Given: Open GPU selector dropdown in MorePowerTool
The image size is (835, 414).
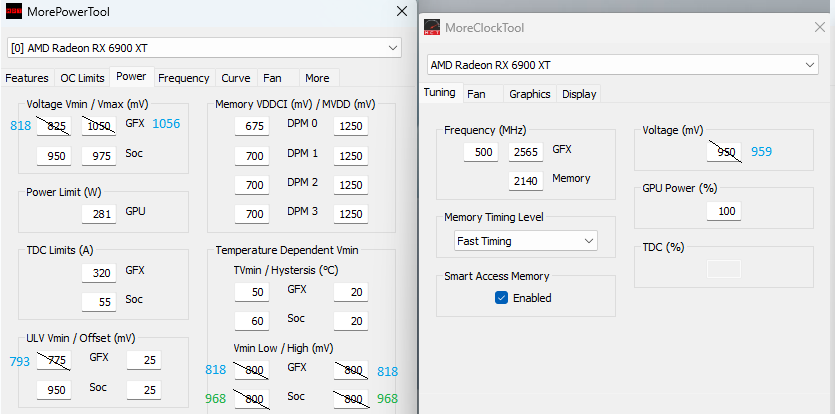Looking at the screenshot, I should point(204,48).
